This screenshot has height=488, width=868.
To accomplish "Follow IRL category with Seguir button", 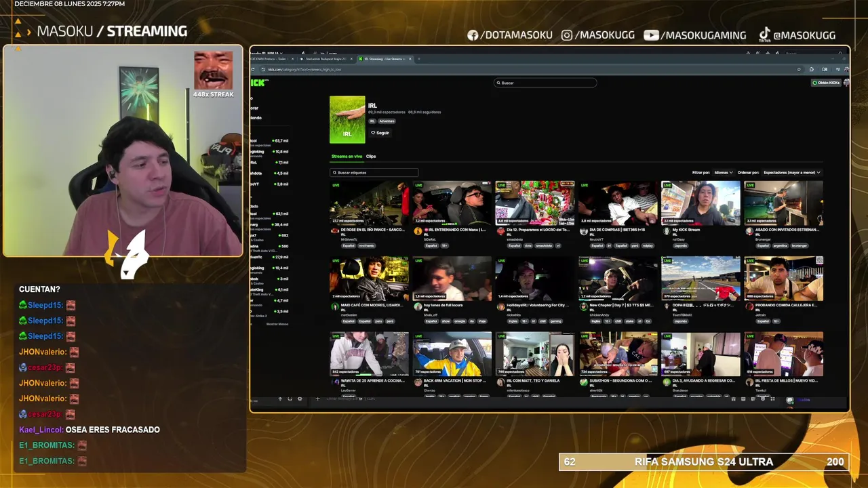I will point(380,133).
